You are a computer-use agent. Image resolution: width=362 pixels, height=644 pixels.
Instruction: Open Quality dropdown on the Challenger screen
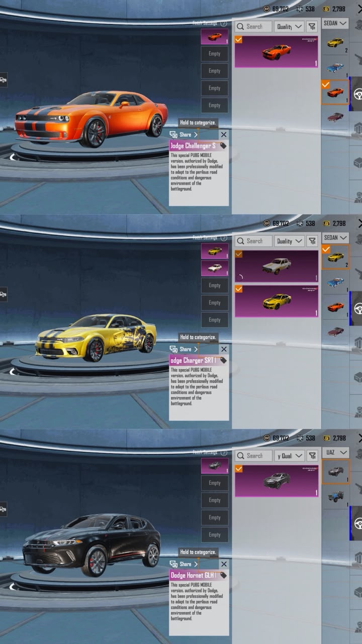290,26
